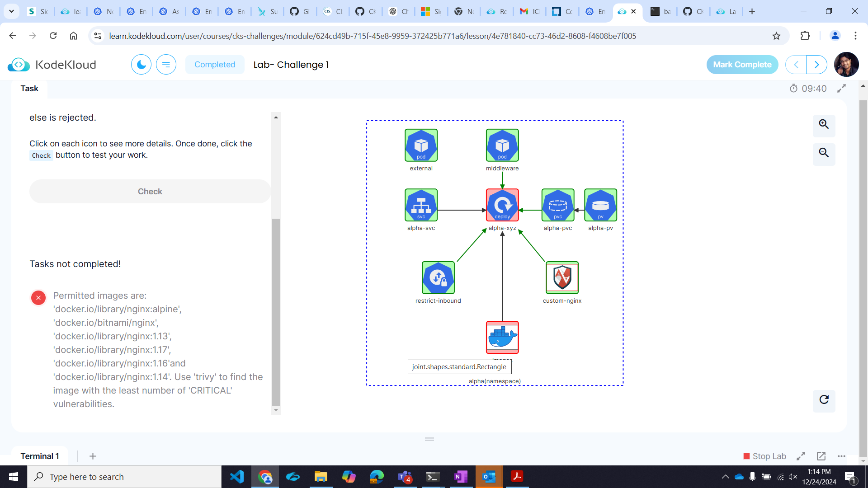The width and height of the screenshot is (868, 488).
Task: Select the middleware pod icon
Action: tap(502, 145)
